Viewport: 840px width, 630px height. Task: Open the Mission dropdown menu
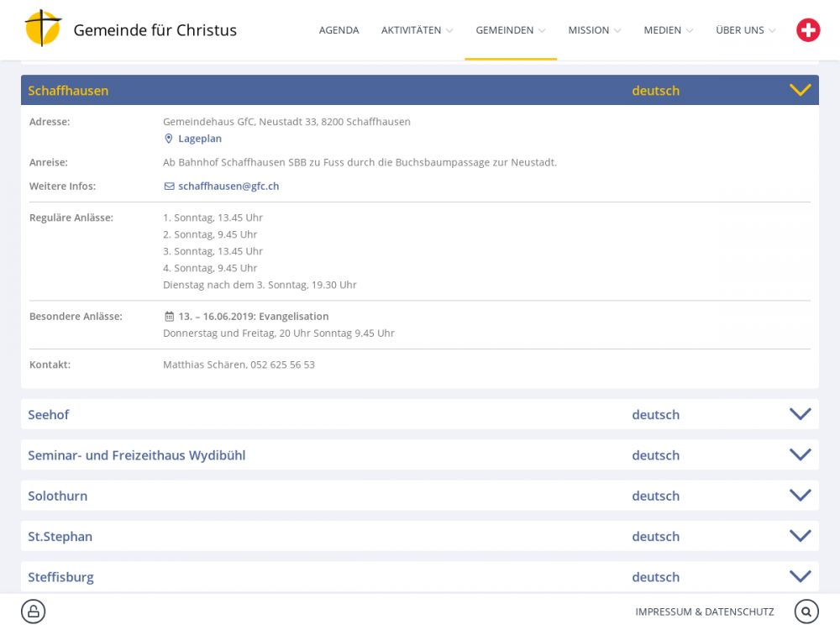click(x=594, y=30)
